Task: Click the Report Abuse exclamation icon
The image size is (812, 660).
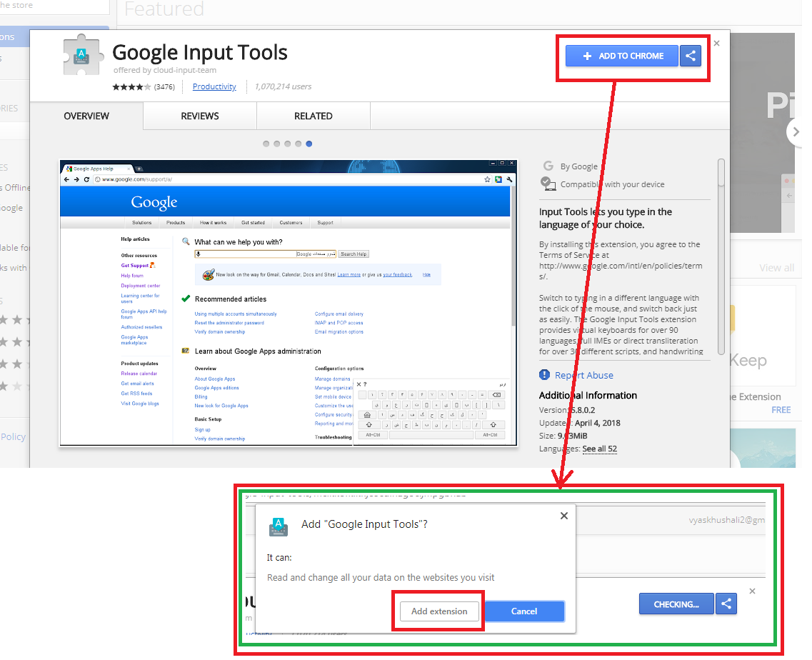Action: [x=544, y=374]
